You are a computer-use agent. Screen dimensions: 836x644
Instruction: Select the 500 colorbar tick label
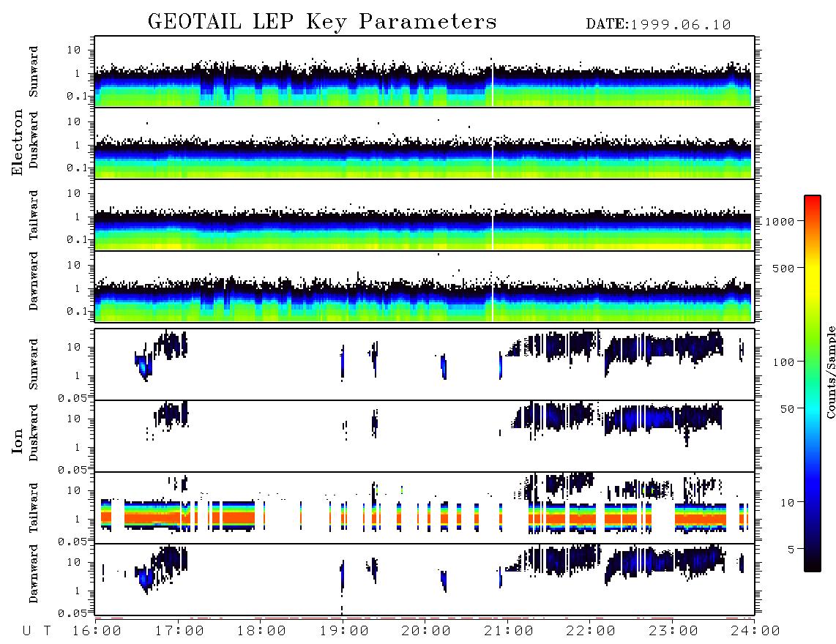pyautogui.click(x=783, y=269)
